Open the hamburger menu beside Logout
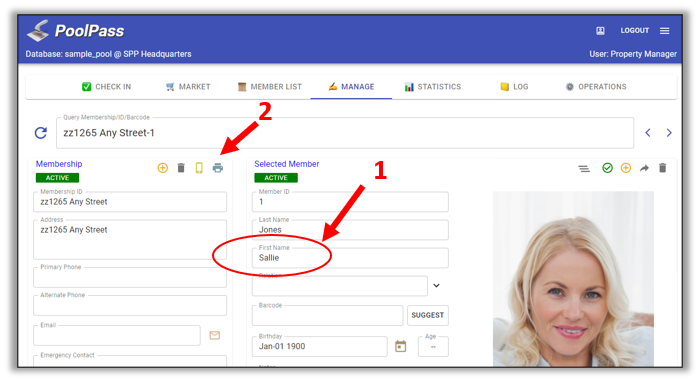 click(x=665, y=31)
